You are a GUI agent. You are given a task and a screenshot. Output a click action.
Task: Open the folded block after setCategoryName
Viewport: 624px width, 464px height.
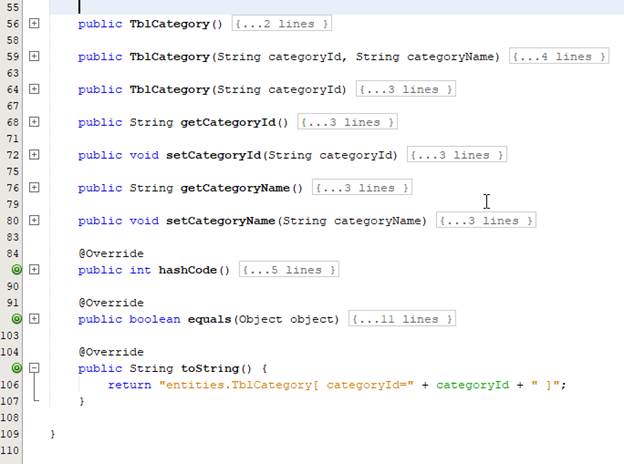[x=486, y=220]
